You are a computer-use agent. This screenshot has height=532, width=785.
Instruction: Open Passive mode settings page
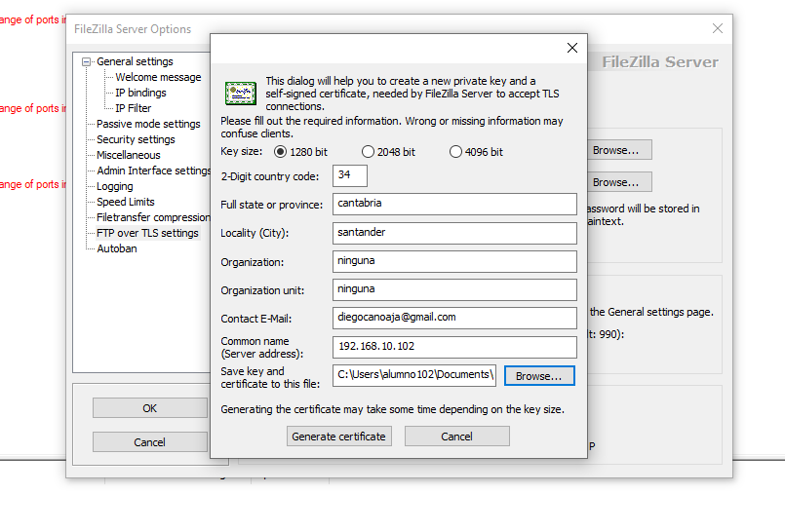click(148, 124)
